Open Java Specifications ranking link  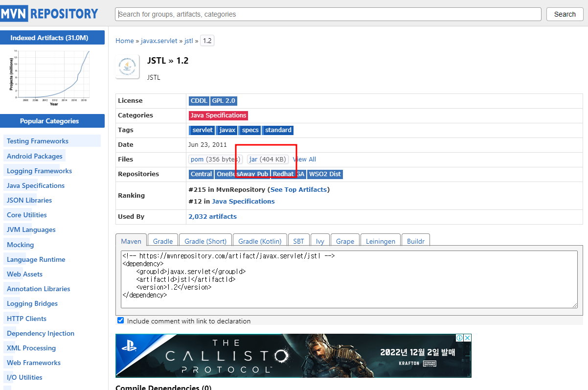click(x=243, y=201)
